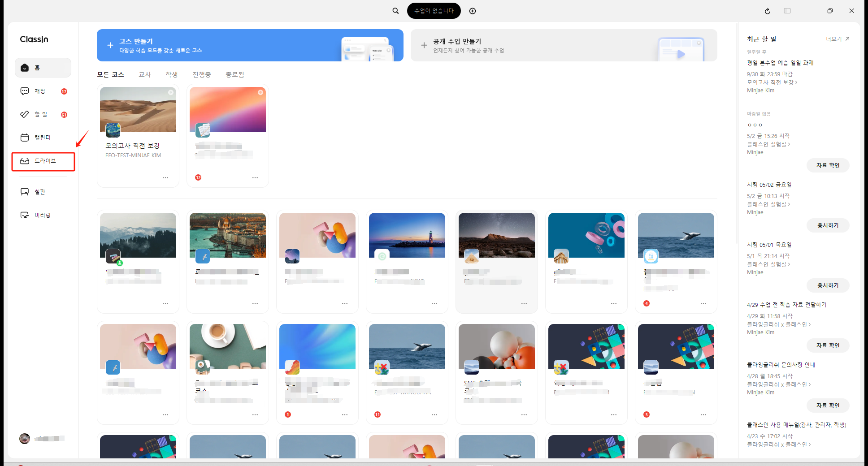868x466 pixels.
Task: Click the circled plus icon beside the class status pill
Action: (x=473, y=11)
